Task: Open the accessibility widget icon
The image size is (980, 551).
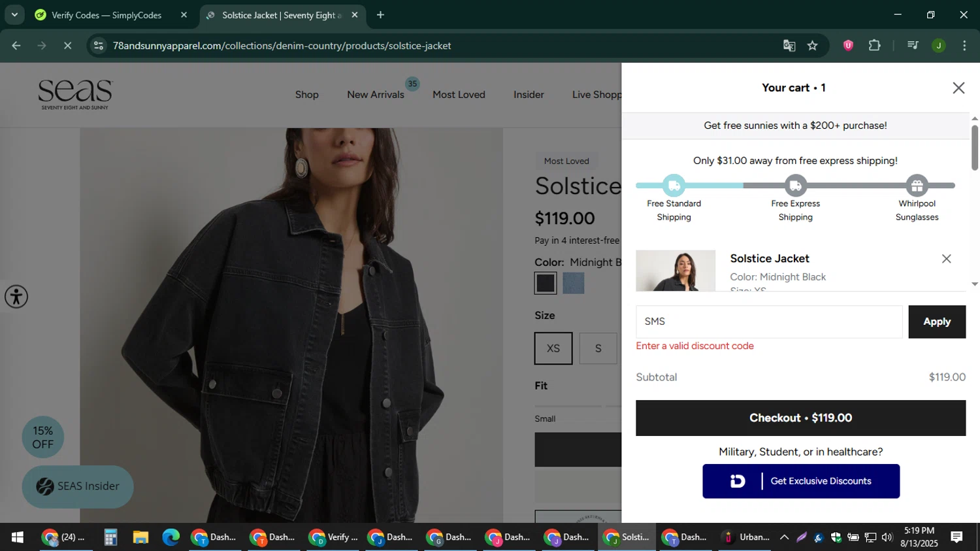Action: [x=16, y=297]
